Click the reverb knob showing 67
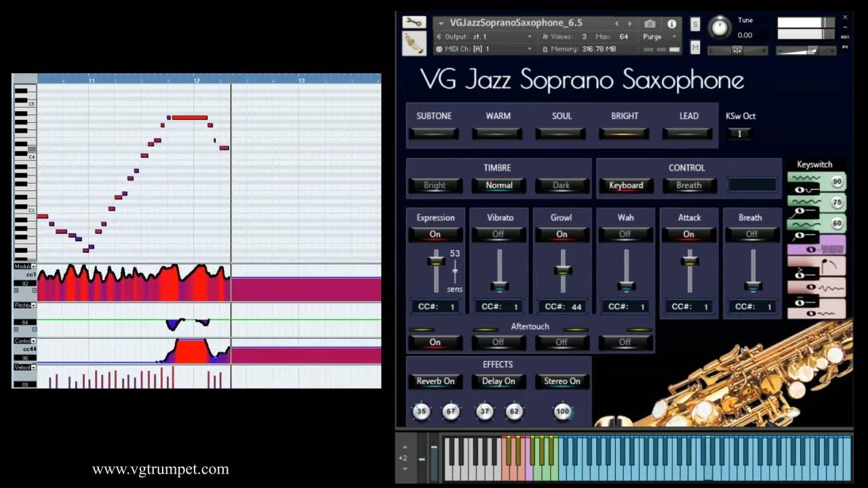The image size is (868, 488). 451,411
